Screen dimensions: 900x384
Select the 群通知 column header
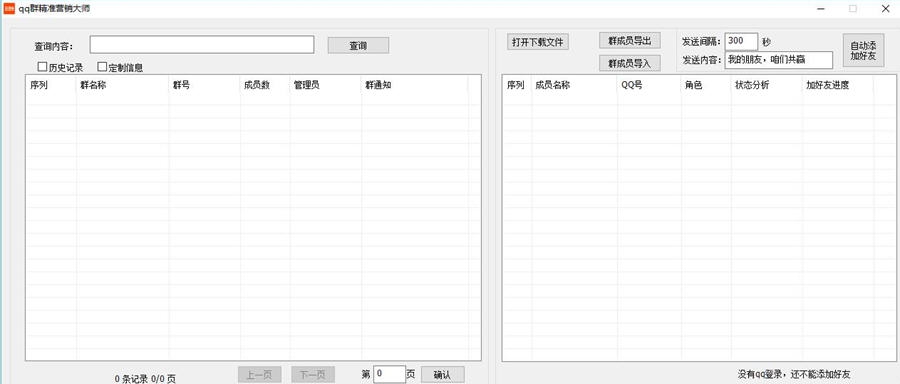click(414, 86)
